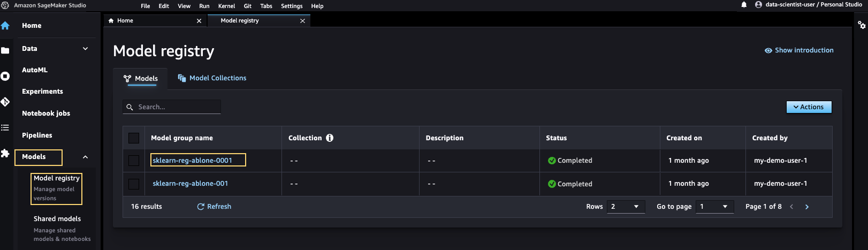Click the notifications bell icon

[x=744, y=5]
